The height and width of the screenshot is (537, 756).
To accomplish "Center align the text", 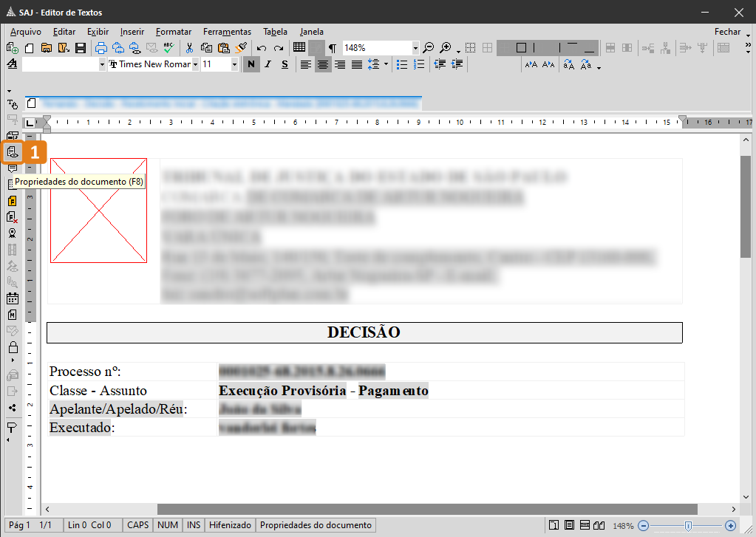I will [323, 64].
